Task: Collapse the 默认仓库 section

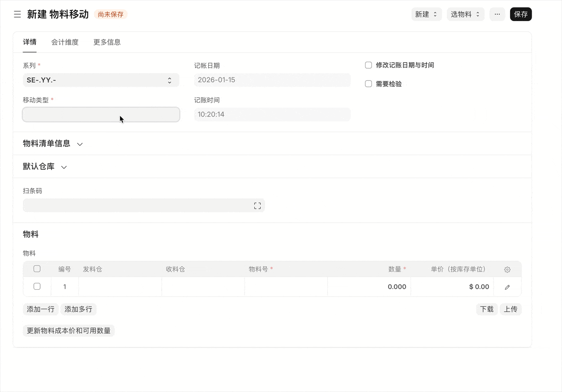Action: (x=64, y=166)
